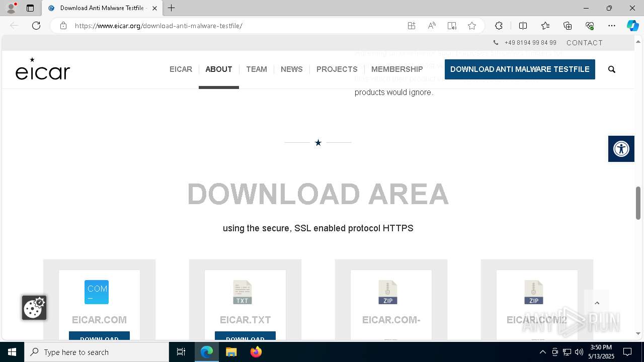Click DOWNLOAD ANTI MALWARE TESTFILE button
This screenshot has height=362, width=644.
(520, 69)
